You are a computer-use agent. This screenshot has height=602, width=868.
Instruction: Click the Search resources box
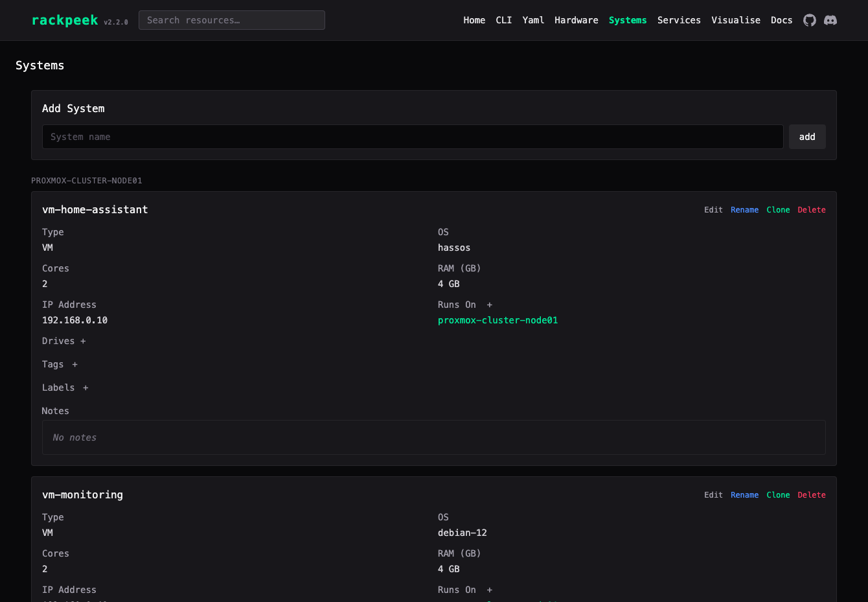pos(232,20)
